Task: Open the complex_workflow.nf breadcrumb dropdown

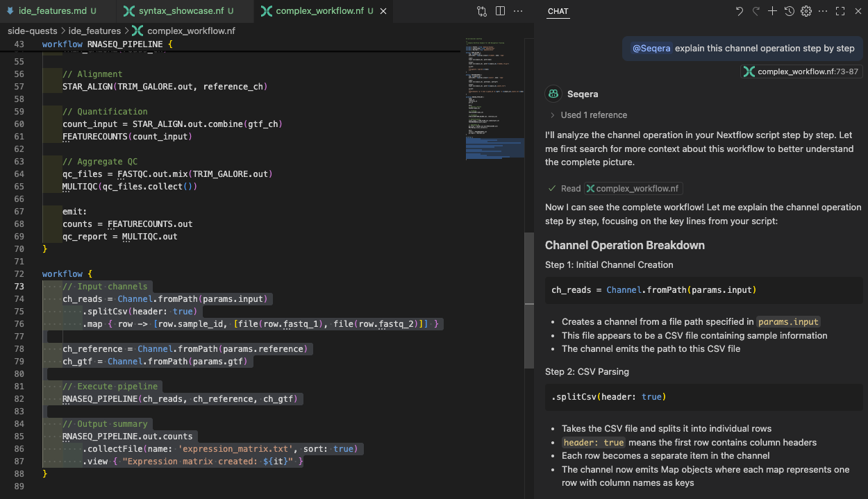Action: [191, 31]
